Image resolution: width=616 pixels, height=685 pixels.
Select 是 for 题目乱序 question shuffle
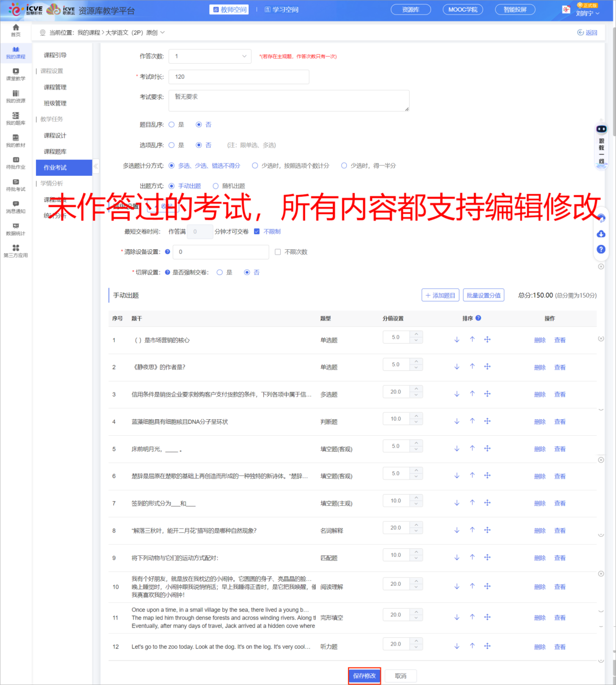[171, 124]
